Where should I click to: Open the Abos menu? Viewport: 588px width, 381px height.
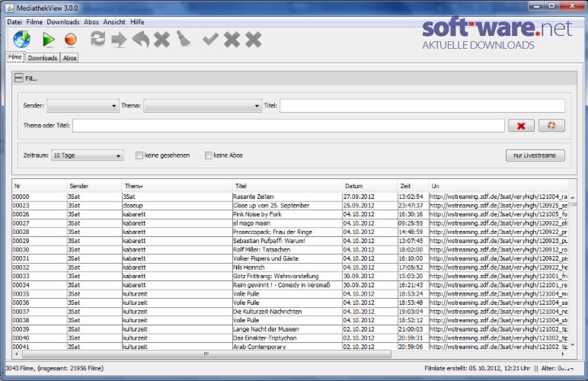point(91,22)
